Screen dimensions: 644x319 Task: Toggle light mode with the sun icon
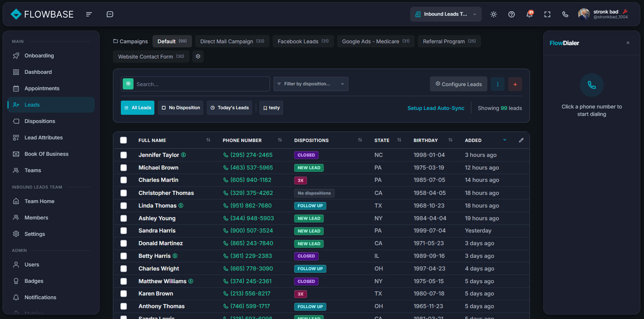tap(493, 14)
